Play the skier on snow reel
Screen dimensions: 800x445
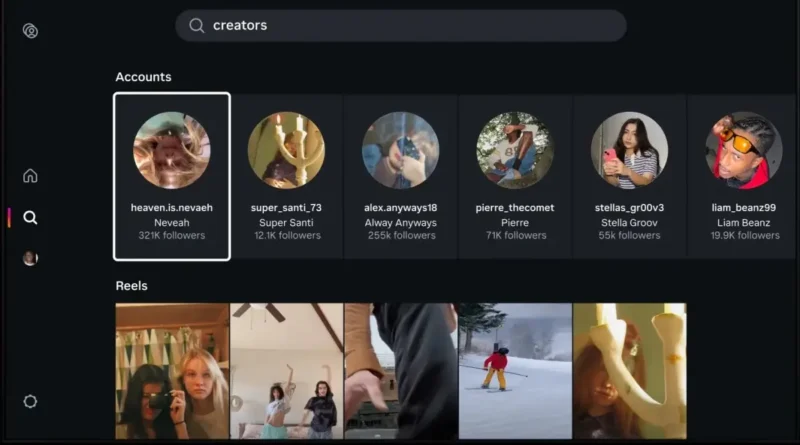[515, 371]
